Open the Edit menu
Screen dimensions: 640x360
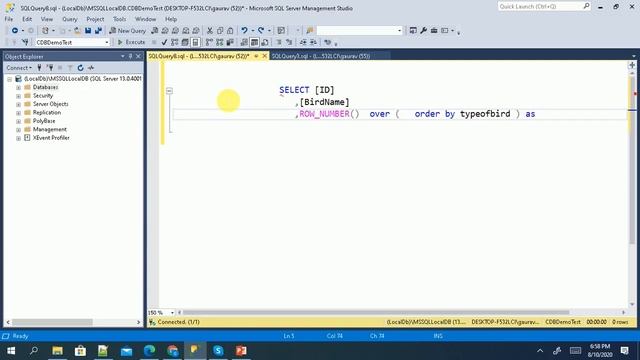pos(27,19)
